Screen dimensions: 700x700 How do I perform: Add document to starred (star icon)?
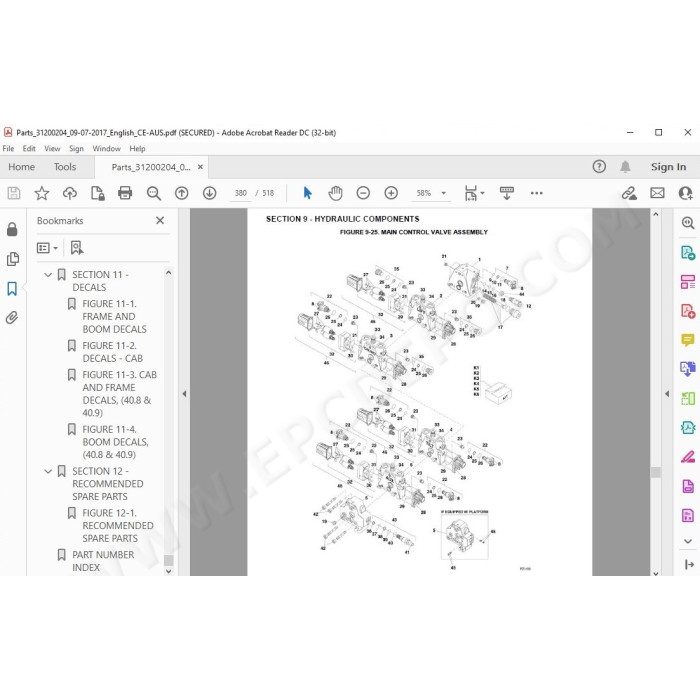pyautogui.click(x=42, y=193)
